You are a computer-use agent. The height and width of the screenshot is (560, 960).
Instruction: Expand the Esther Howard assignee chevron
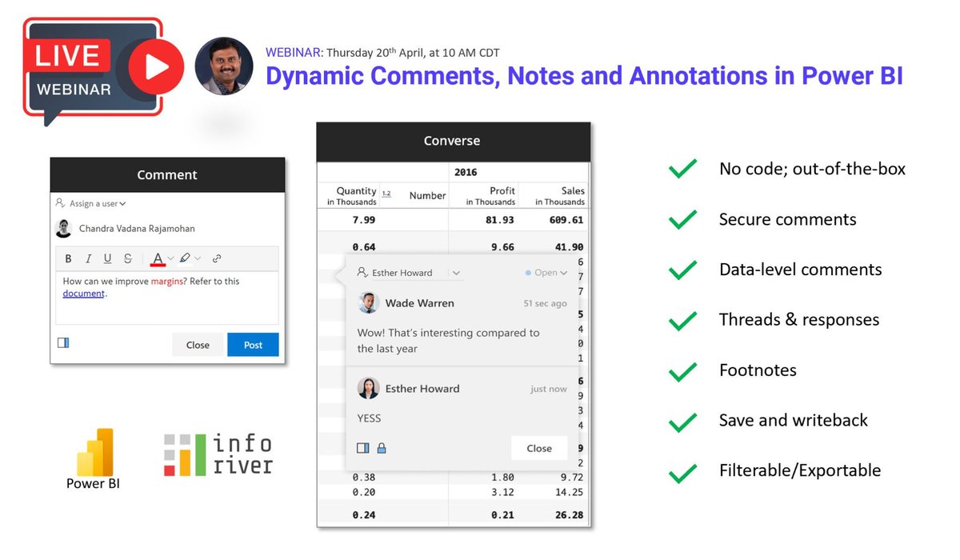pos(456,273)
